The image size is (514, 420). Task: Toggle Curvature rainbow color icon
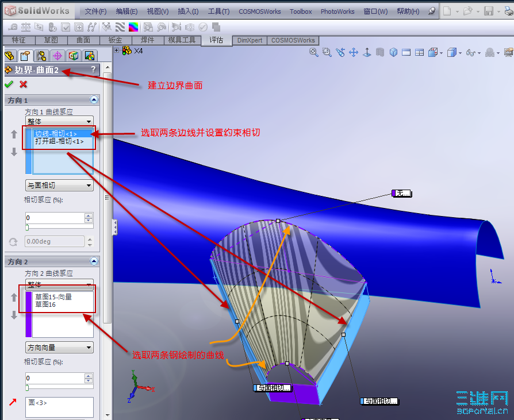133,27
